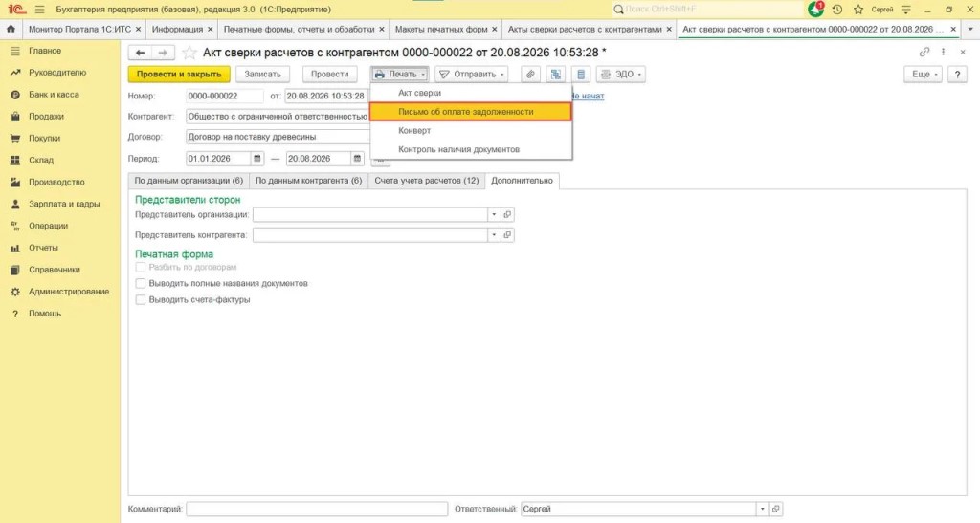Screen dimensions: 980x523
Task: Open the ЭДО dropdown menu
Action: point(620,75)
